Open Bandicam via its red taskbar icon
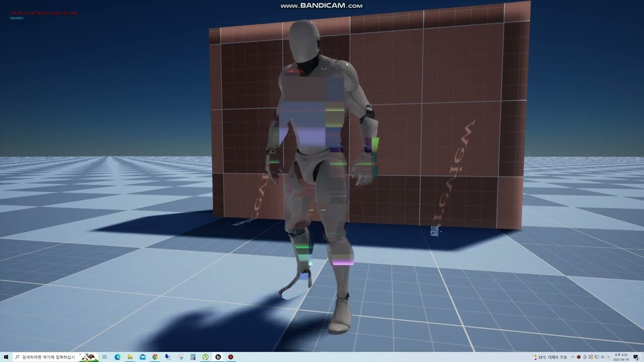The image size is (644, 362). (x=231, y=356)
